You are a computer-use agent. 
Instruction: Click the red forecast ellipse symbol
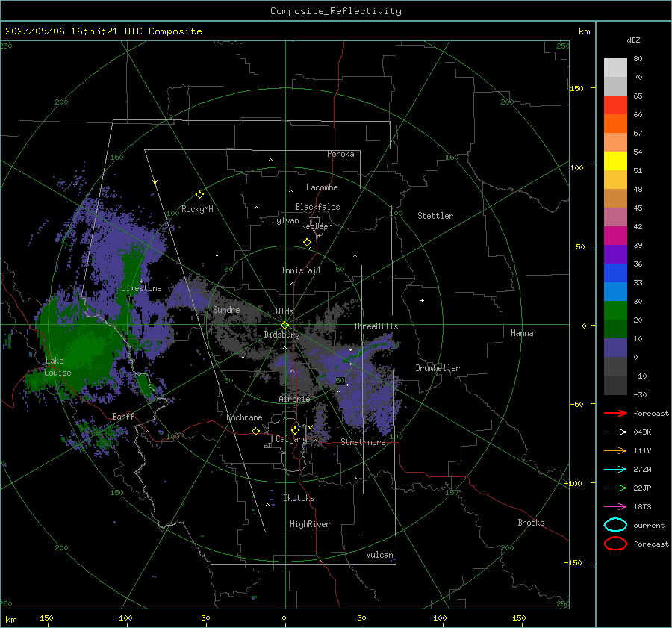[615, 544]
